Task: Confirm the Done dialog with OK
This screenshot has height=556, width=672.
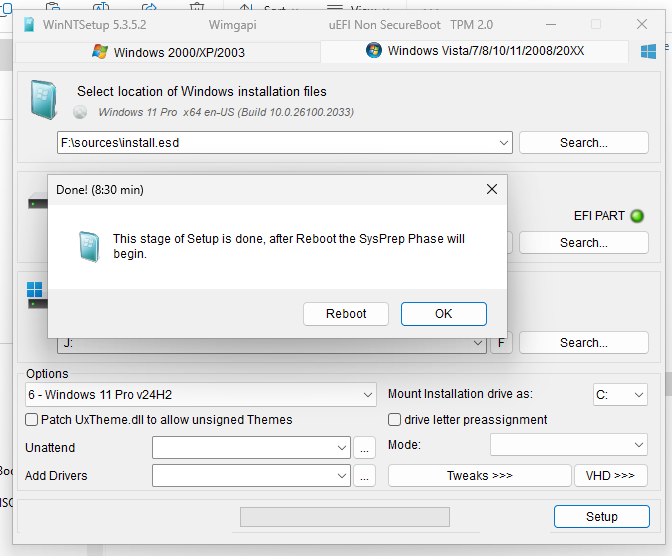Action: click(x=444, y=314)
